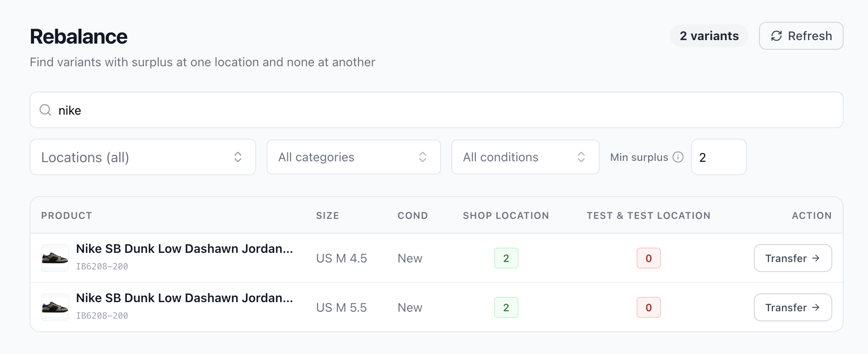Click the Min surplus label
The image size is (868, 354).
point(639,157)
